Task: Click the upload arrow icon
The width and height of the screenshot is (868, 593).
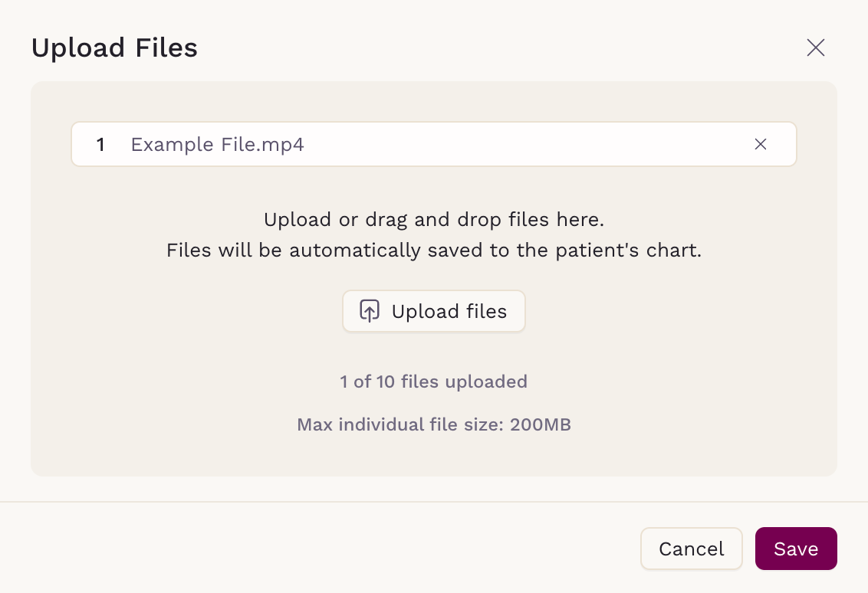Action: [x=370, y=311]
